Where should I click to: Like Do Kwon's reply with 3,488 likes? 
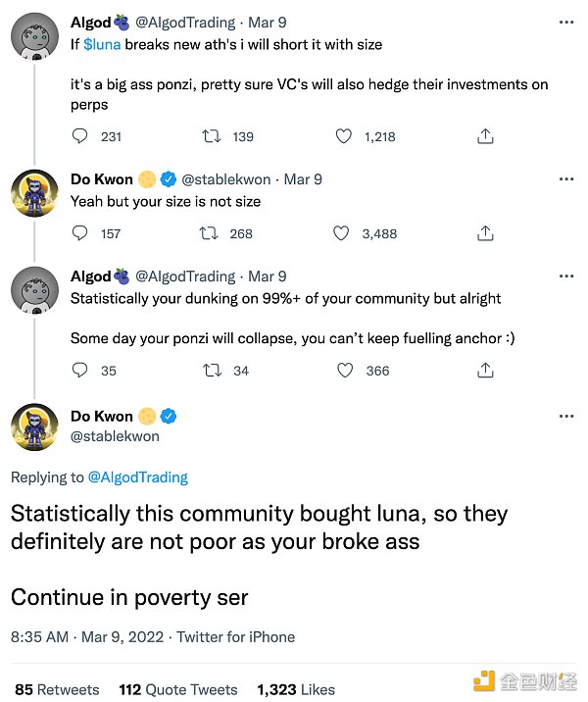[341, 233]
